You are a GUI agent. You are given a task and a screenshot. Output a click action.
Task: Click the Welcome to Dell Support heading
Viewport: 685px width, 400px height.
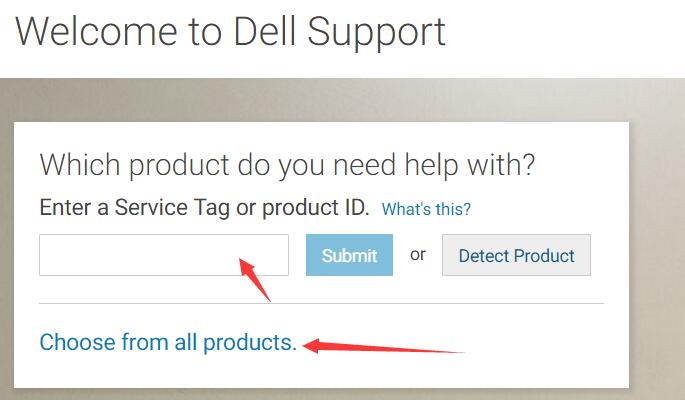click(x=230, y=32)
